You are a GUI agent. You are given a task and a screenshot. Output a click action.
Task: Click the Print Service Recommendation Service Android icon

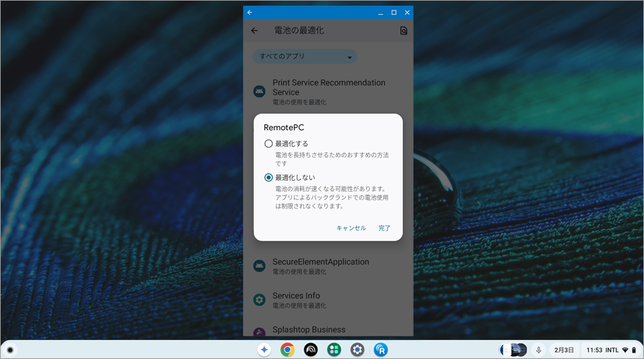259,91
